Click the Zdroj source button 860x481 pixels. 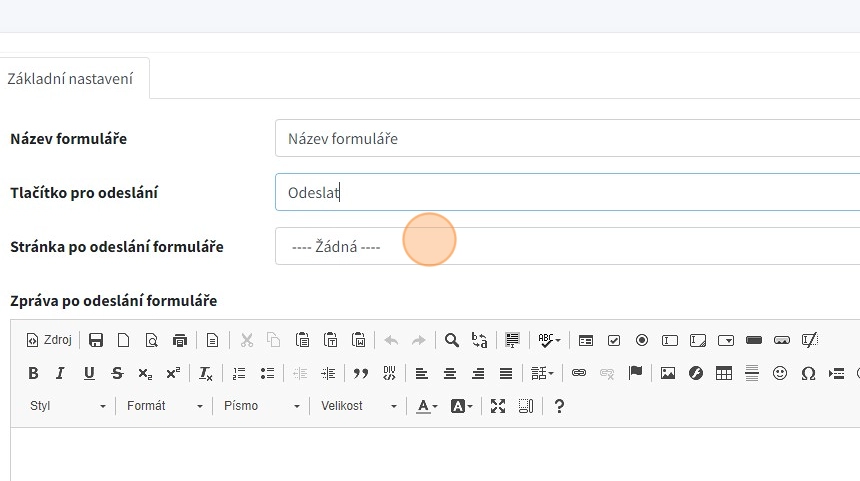point(49,340)
